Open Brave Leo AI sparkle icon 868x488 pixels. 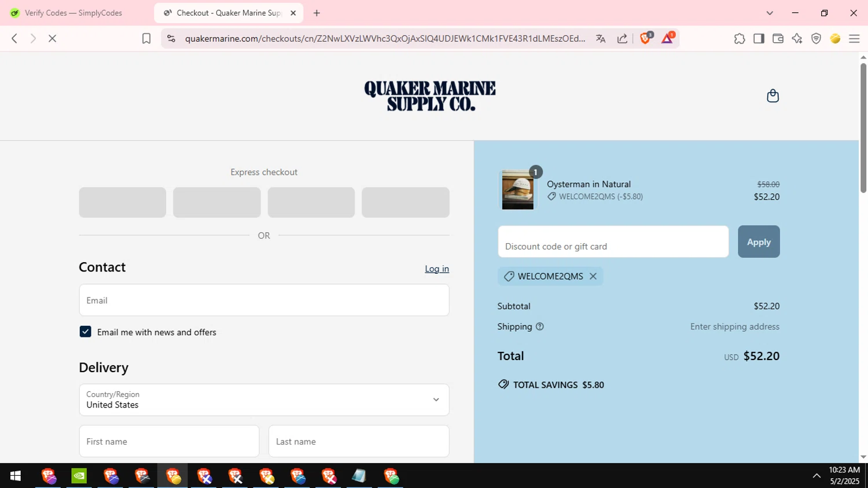point(797,38)
